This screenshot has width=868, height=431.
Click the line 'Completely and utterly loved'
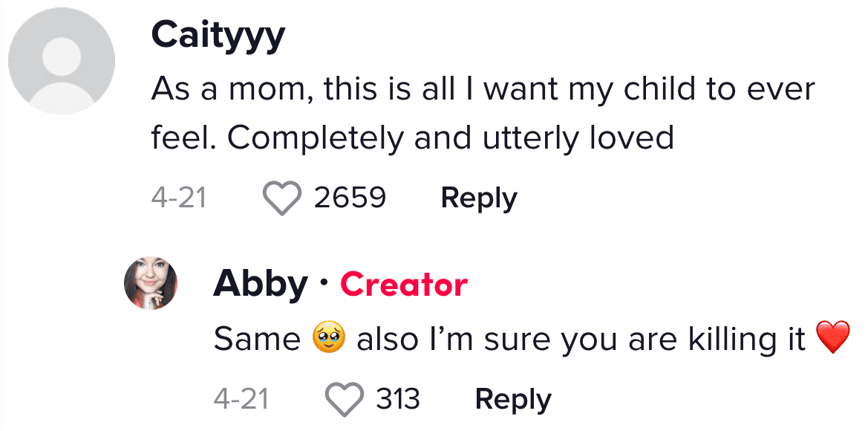coord(451,138)
